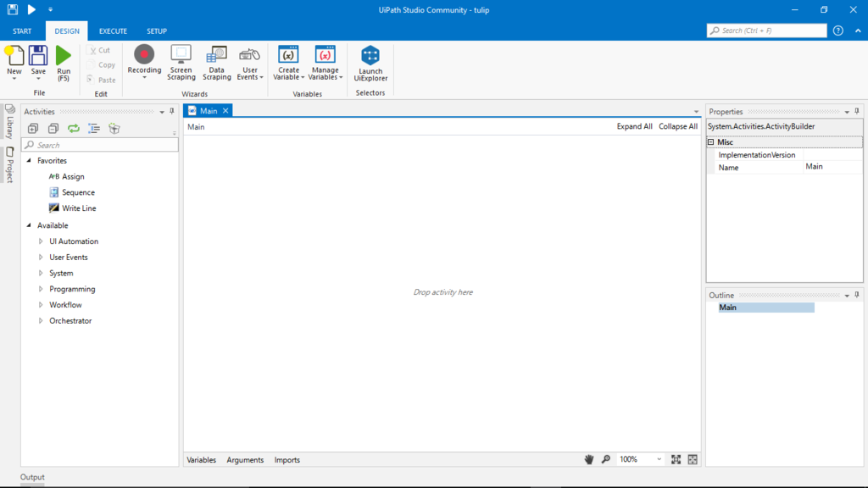Viewport: 868px width, 488px height.
Task: Click the ribbon search box
Action: pyautogui.click(x=766, y=30)
